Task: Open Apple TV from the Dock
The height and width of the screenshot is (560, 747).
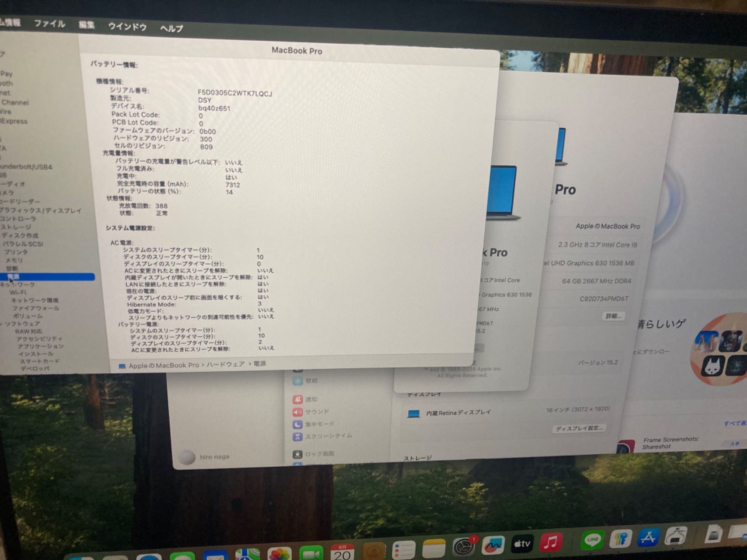Action: pyautogui.click(x=522, y=544)
